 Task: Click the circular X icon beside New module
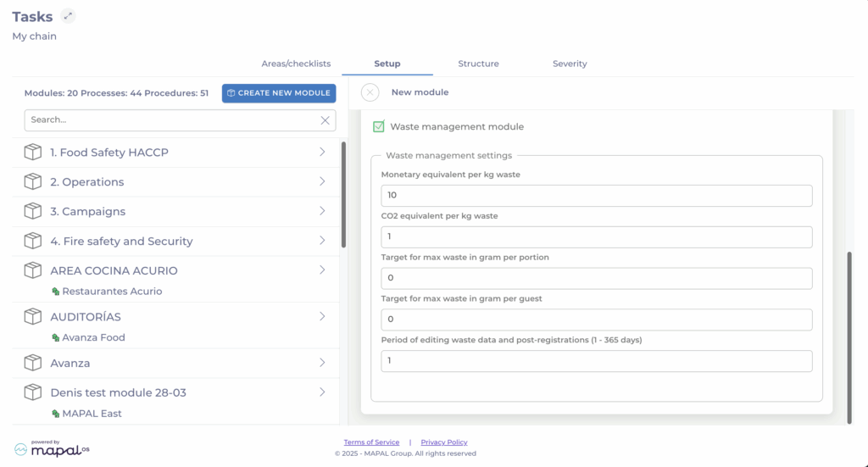pyautogui.click(x=370, y=92)
